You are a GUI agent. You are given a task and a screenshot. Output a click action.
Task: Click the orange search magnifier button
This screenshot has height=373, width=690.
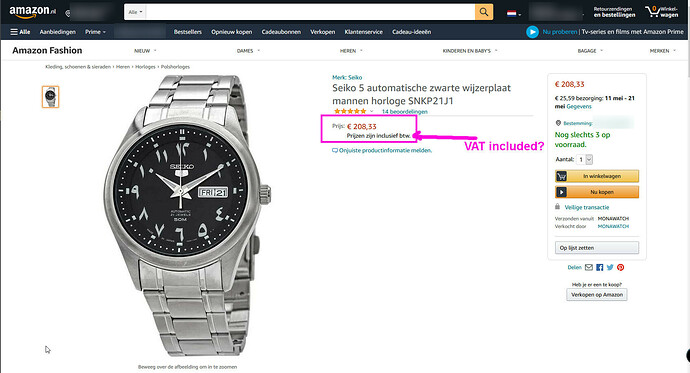tap(484, 12)
